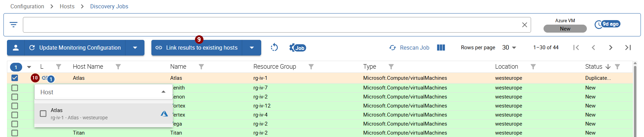Check the Atlas option in Host dropdown
The height and width of the screenshot is (137, 644).
(x=43, y=114)
